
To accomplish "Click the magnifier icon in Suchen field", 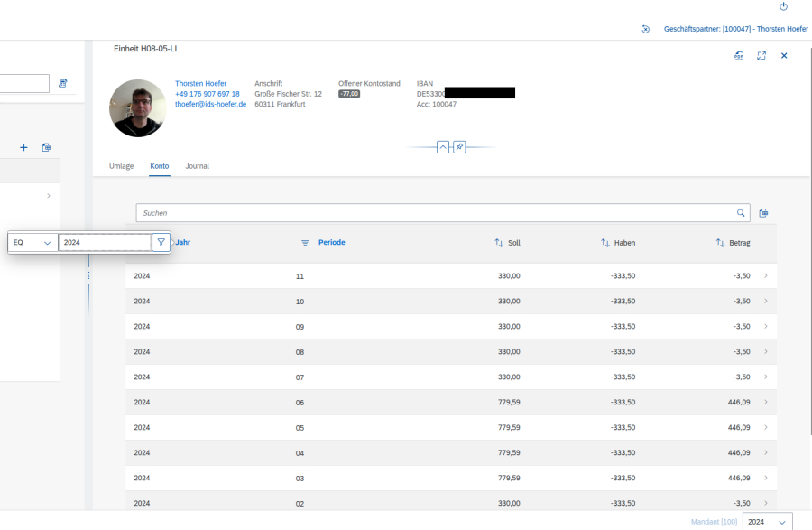I will [x=742, y=213].
